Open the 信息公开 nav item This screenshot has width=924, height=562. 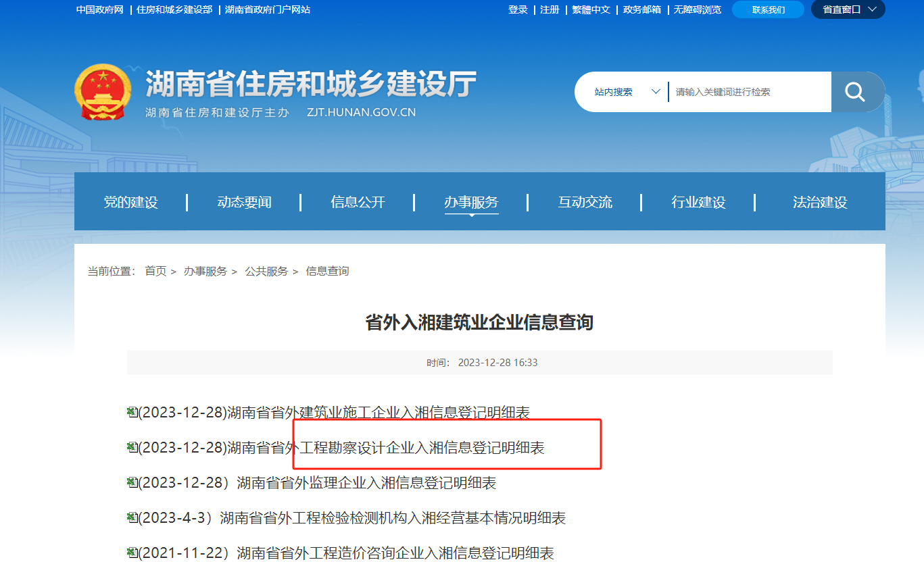358,202
